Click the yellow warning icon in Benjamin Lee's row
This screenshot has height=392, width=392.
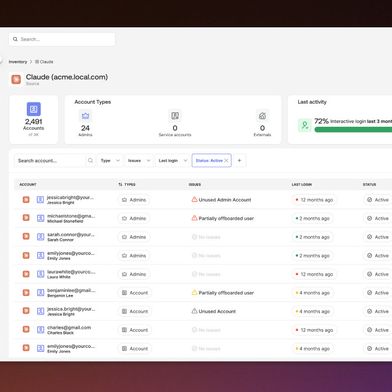[x=194, y=292]
